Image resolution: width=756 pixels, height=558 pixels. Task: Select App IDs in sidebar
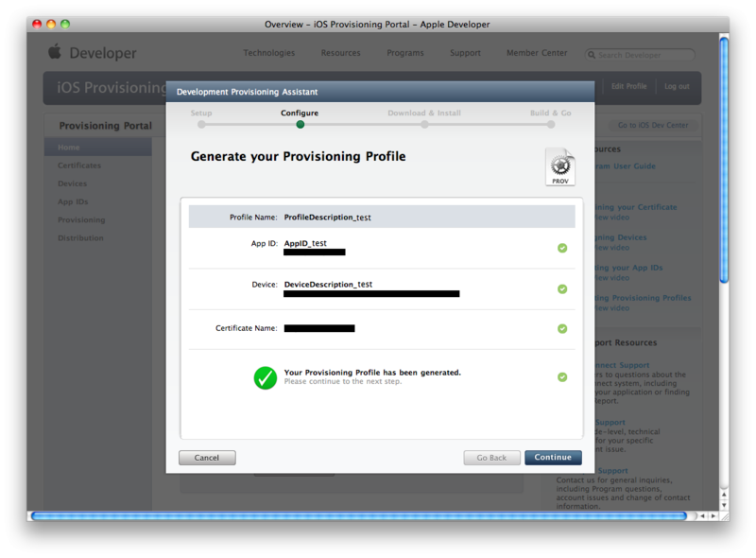(73, 201)
